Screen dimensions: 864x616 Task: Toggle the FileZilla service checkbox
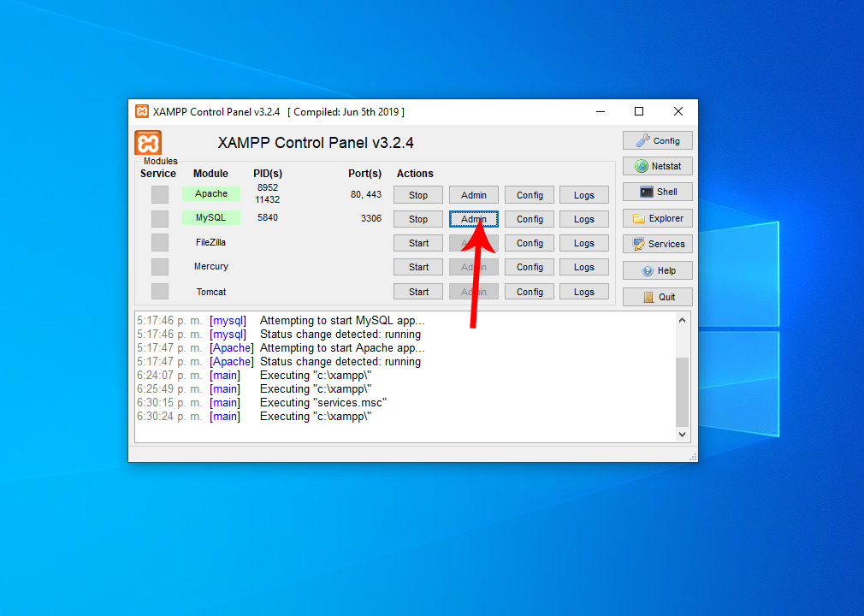[160, 242]
